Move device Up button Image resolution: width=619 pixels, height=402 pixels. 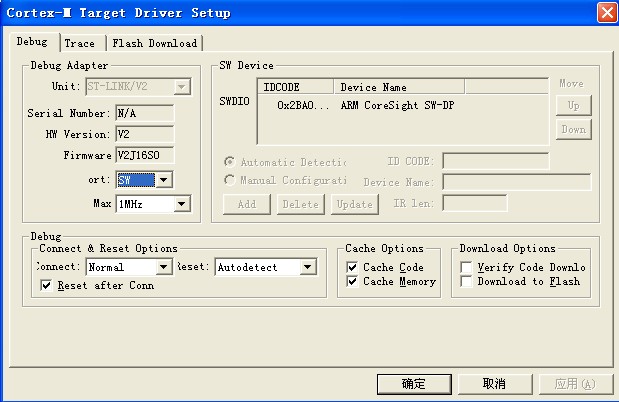pyautogui.click(x=574, y=105)
